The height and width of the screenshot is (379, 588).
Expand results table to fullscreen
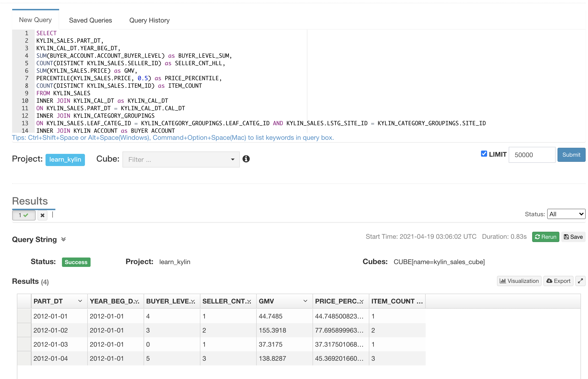click(580, 281)
